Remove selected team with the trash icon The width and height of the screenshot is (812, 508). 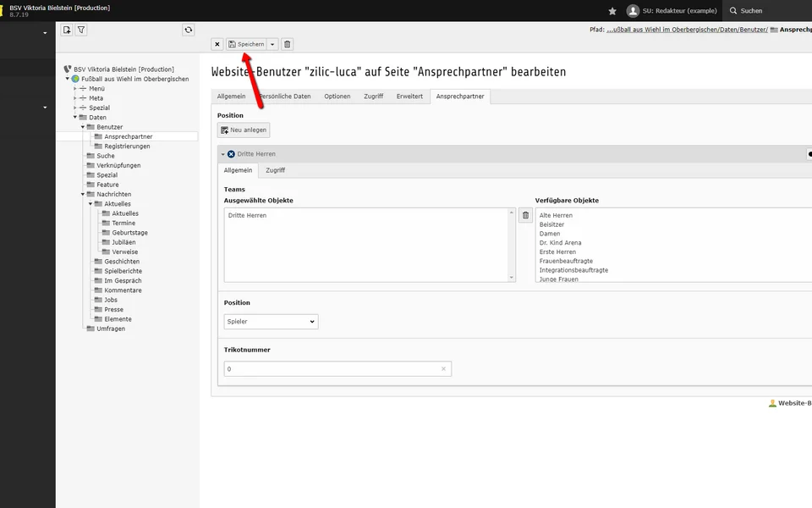[525, 216]
